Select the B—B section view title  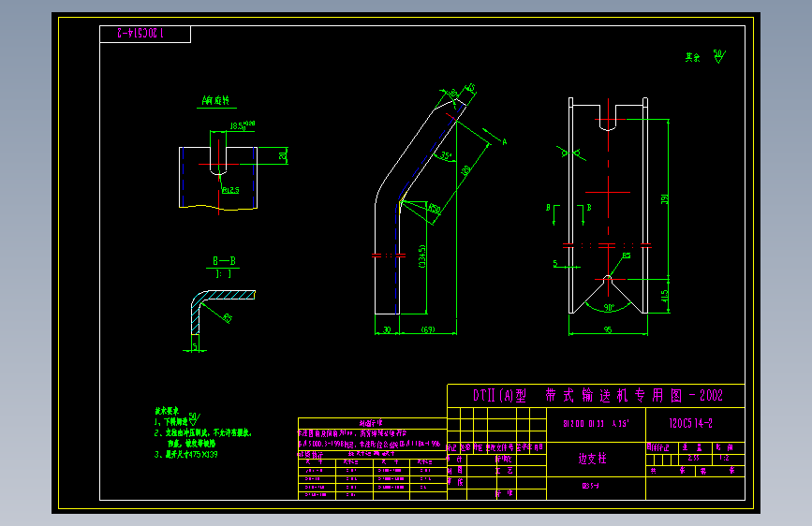point(224,261)
